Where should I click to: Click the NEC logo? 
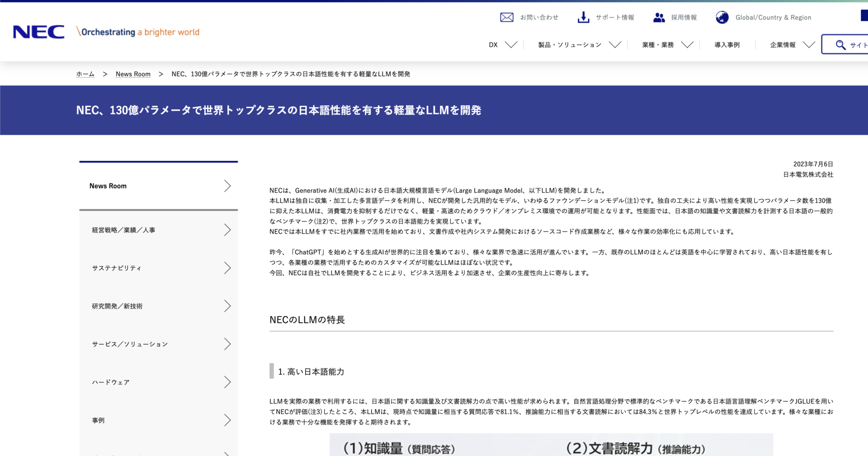[39, 32]
